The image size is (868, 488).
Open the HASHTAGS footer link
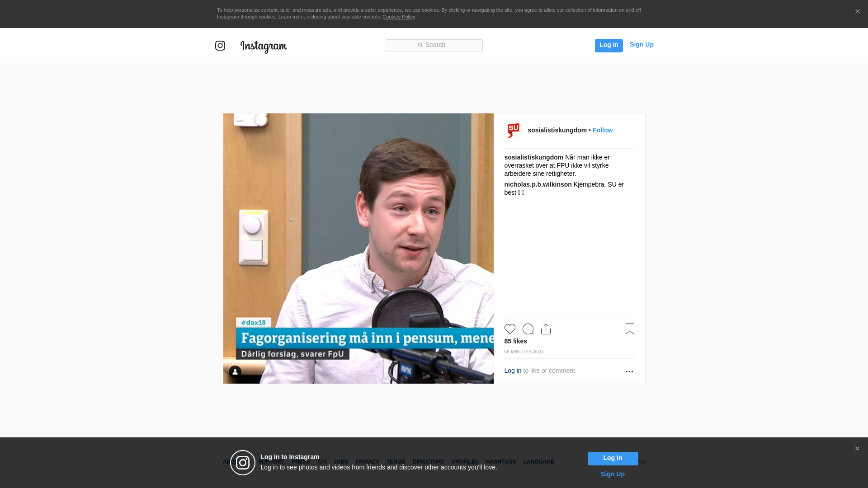pos(500,462)
